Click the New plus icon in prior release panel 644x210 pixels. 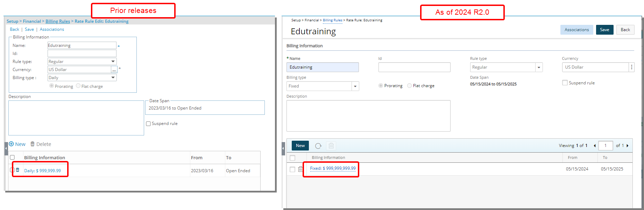pos(11,144)
